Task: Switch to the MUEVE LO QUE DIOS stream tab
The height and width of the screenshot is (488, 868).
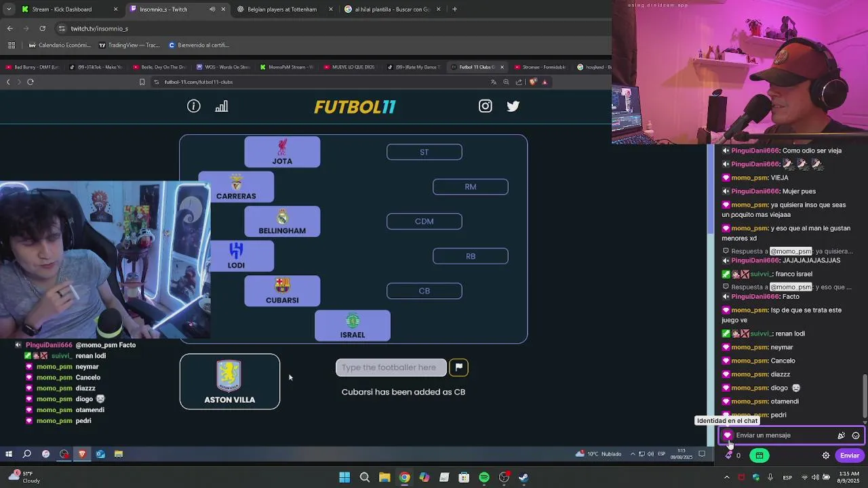Action: 349,67
